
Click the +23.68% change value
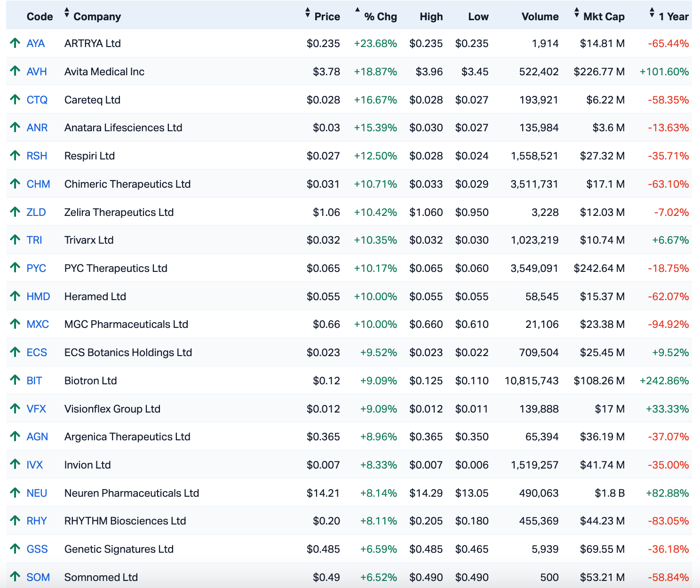coord(375,43)
